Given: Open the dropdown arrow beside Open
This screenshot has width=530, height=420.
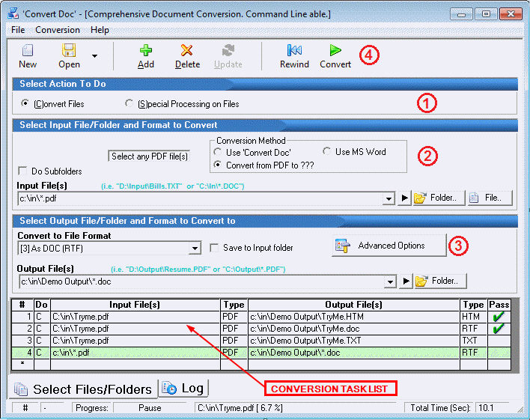Looking at the screenshot, I should coord(94,55).
